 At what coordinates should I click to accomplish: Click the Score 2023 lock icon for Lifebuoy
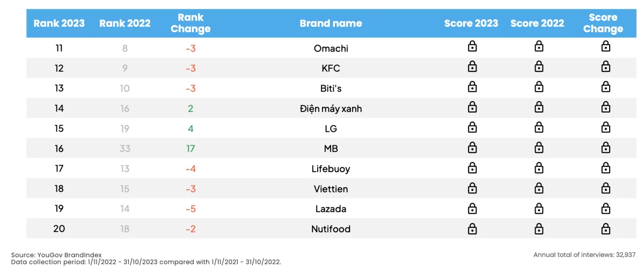click(472, 167)
